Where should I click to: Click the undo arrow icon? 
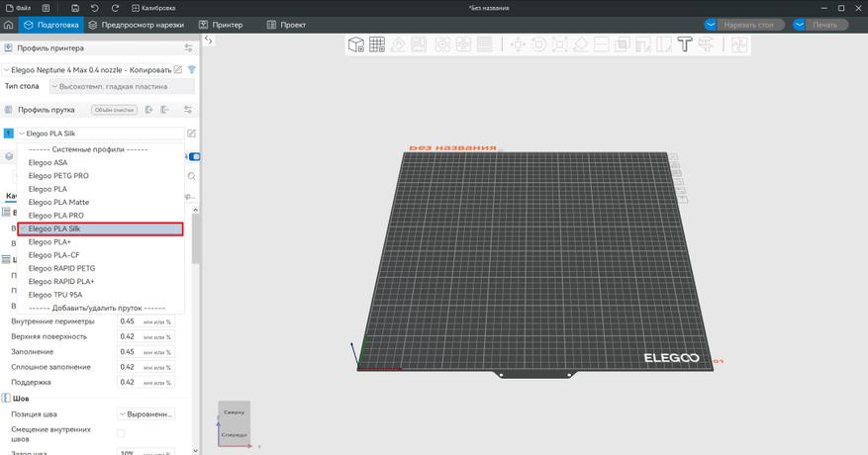point(94,8)
